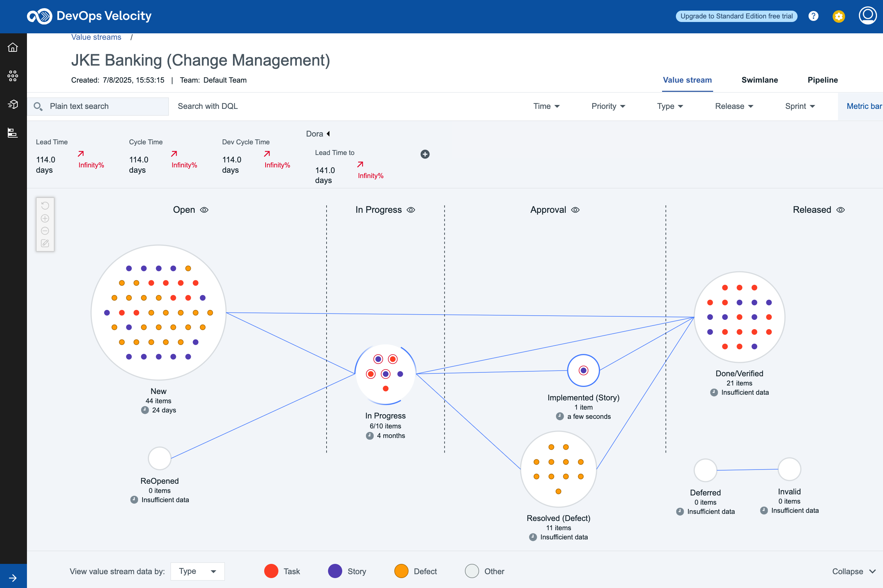The width and height of the screenshot is (883, 588).
Task: Click Upgrade to Standard Edition free trial
Action: pos(737,16)
